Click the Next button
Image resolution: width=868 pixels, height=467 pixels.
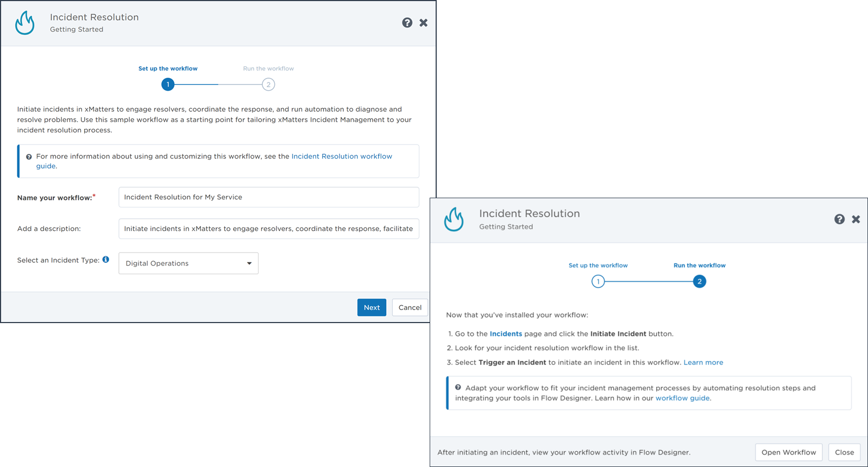372,307
